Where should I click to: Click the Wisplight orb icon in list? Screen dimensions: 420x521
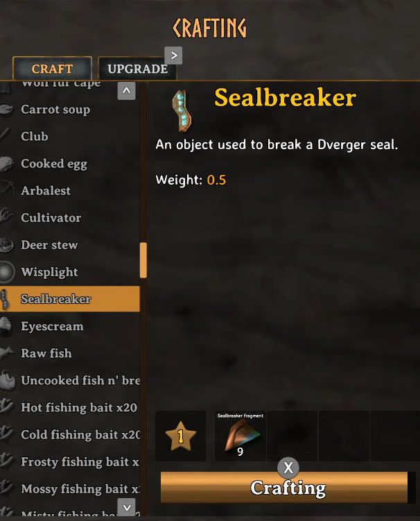(x=7, y=272)
